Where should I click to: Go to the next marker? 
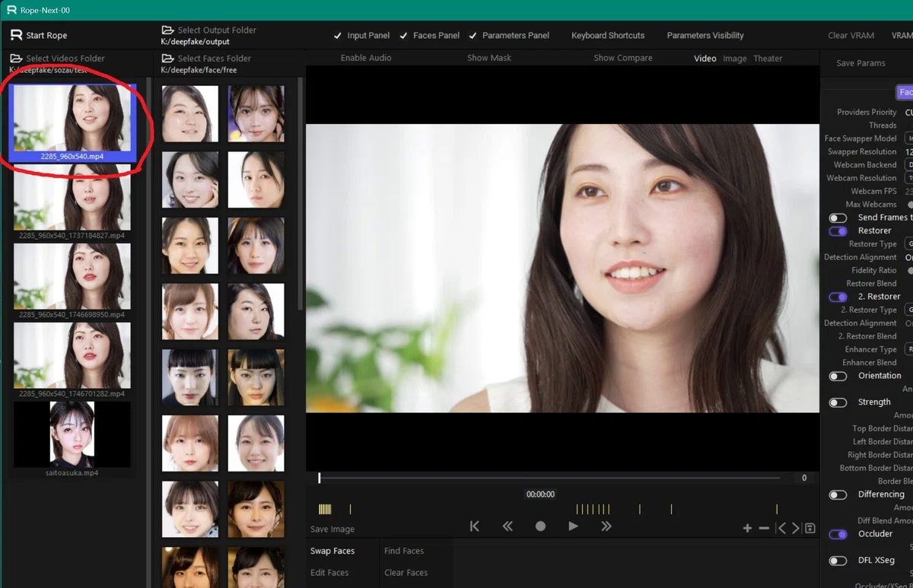click(x=795, y=529)
